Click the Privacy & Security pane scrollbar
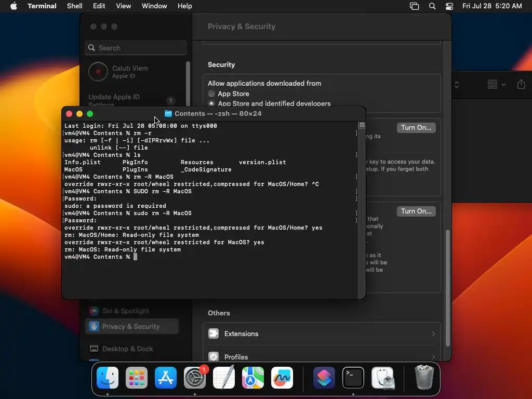Image resolution: width=532 pixels, height=399 pixels. click(x=447, y=288)
